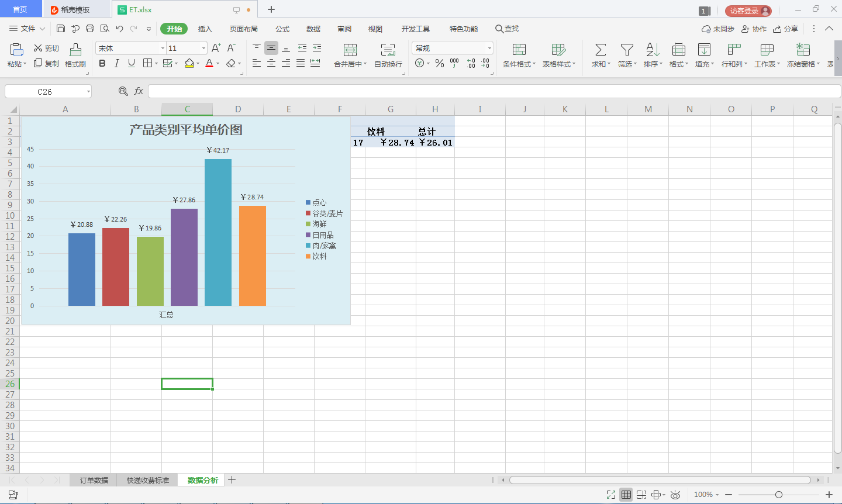Add a new sheet with plus icon

point(232,480)
